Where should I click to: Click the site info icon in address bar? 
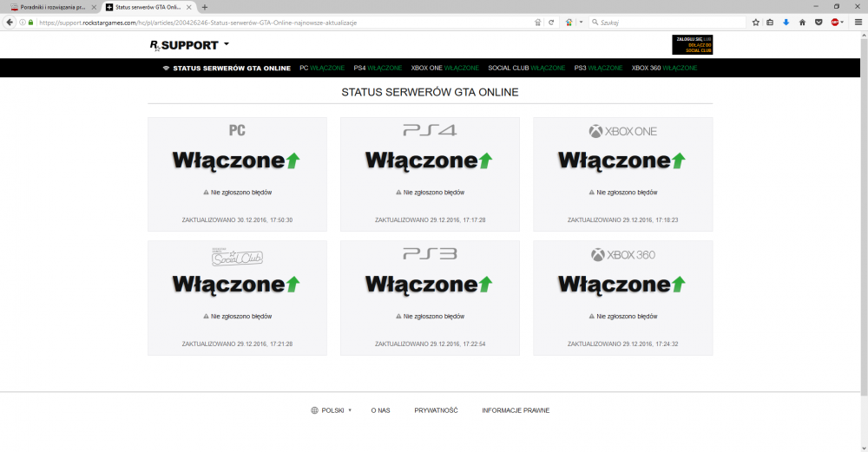coord(23,23)
